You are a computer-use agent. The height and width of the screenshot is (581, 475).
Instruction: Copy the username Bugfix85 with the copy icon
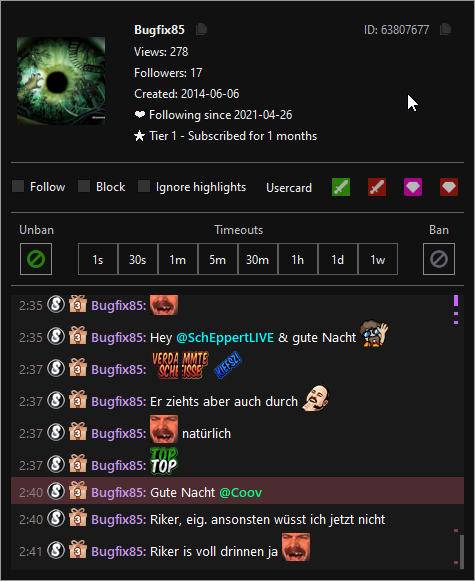pyautogui.click(x=201, y=29)
